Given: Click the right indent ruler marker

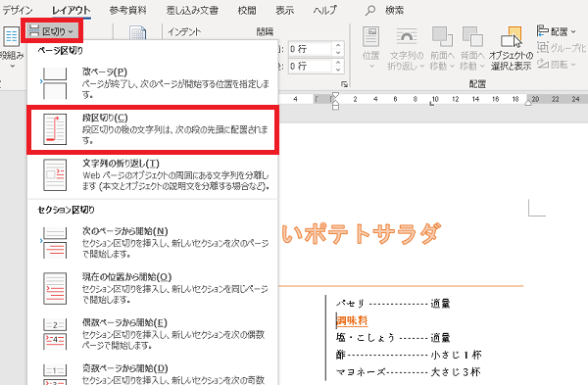Looking at the screenshot, I should click(x=528, y=102).
